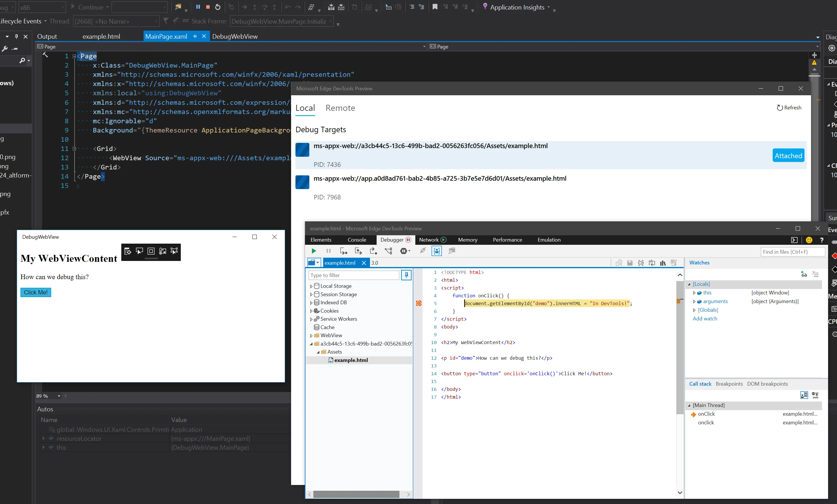The width and height of the screenshot is (837, 504).
Task: Click the green Continue arrow in DevTools debugger
Action: [314, 251]
